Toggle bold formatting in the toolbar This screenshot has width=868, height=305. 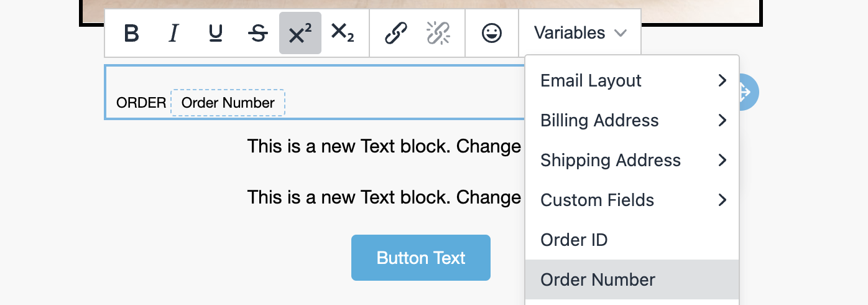click(x=131, y=33)
